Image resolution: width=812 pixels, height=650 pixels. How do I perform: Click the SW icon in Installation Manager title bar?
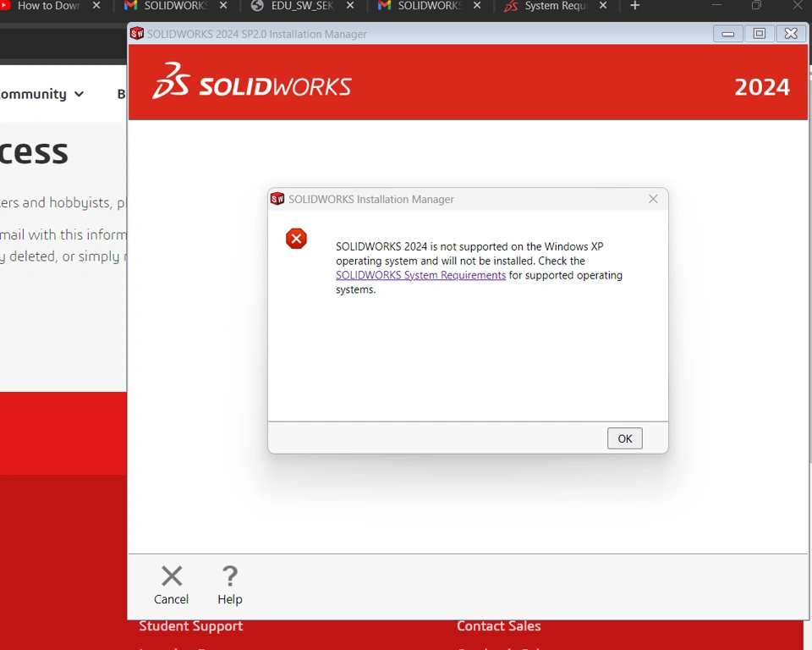(x=137, y=34)
